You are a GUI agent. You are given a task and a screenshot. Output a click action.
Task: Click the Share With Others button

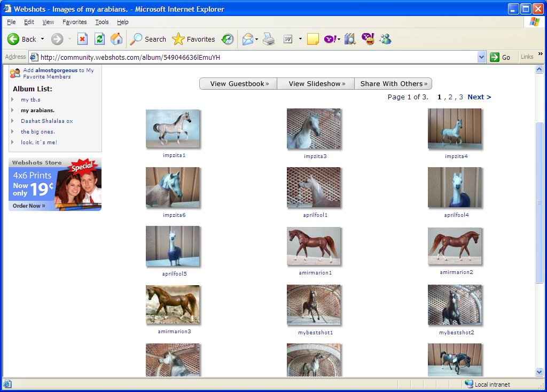tap(393, 84)
